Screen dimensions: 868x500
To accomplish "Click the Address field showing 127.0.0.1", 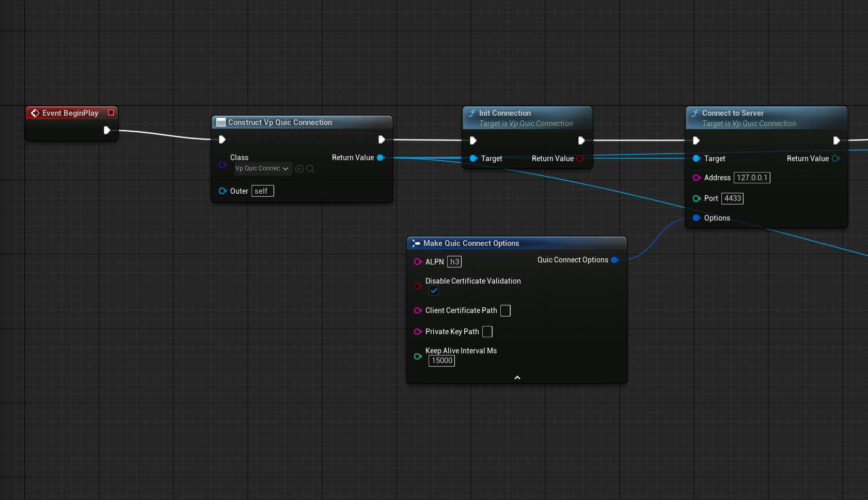I will [752, 178].
